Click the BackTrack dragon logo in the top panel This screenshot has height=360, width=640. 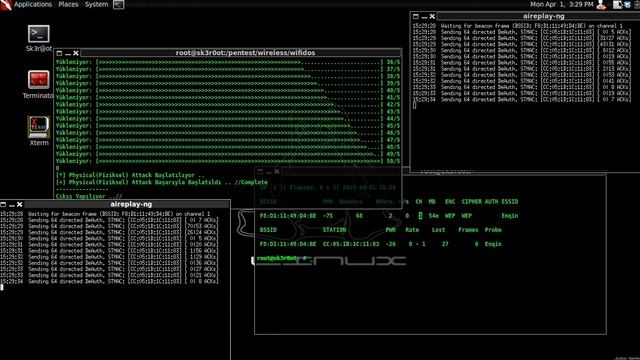pos(6,4)
